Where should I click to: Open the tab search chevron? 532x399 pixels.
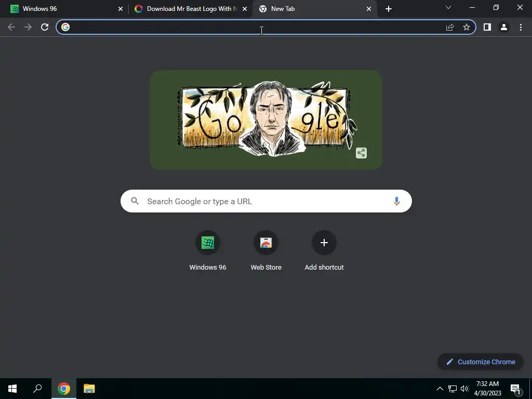[448, 7]
